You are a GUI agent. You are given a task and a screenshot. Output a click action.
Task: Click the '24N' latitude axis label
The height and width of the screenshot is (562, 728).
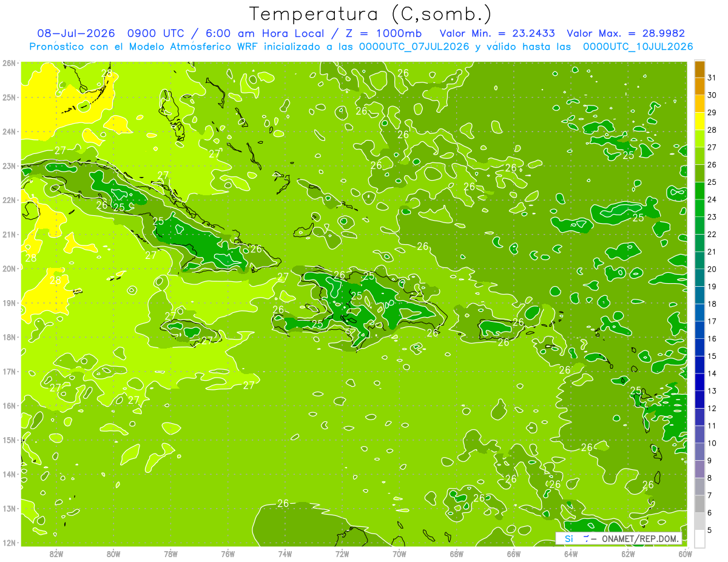pyautogui.click(x=9, y=132)
